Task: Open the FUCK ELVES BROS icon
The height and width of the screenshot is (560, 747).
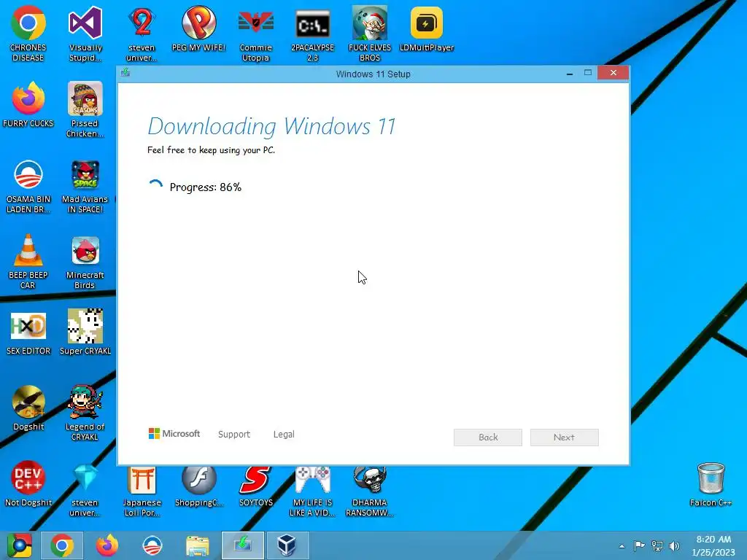Action: click(370, 34)
